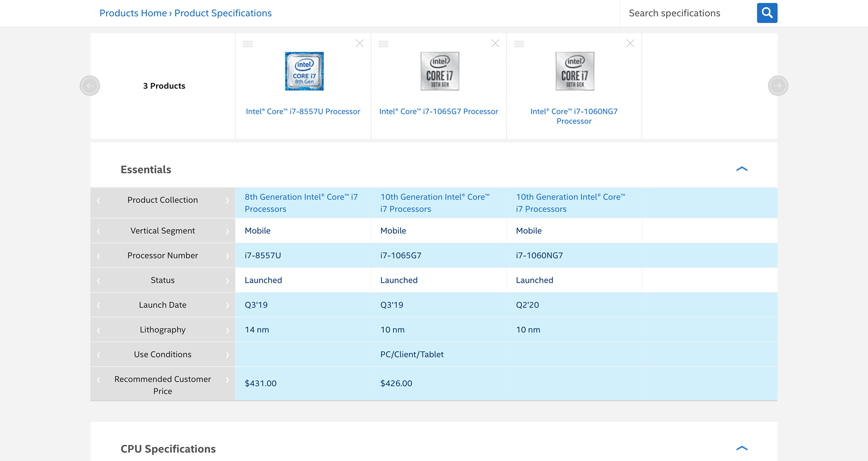868x461 pixels.
Task: Open the Products Home breadcrumb link
Action: (x=133, y=13)
